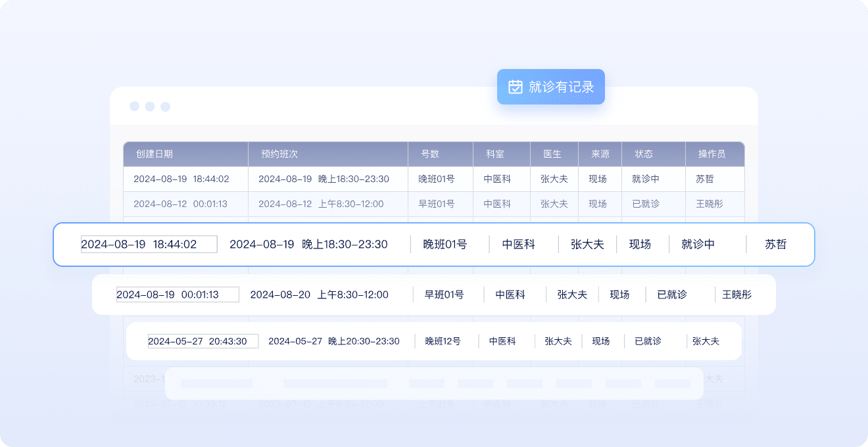The image size is (868, 447).
Task: Click the calendar icon beside 就诊有记录
Action: coord(516,87)
